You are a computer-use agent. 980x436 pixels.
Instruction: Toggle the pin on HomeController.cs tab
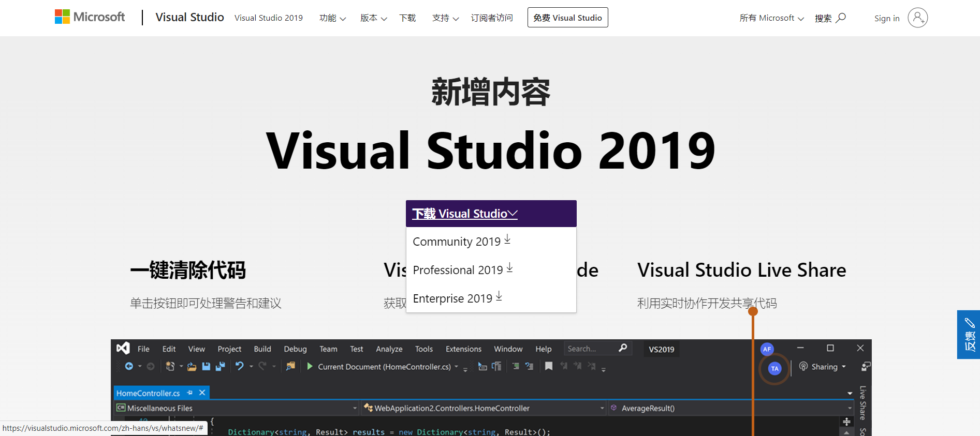[x=190, y=393]
